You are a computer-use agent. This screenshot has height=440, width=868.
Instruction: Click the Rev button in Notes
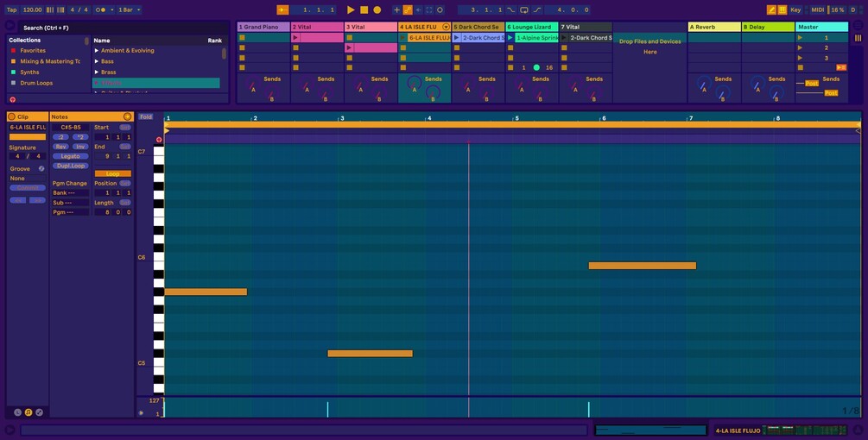click(61, 147)
